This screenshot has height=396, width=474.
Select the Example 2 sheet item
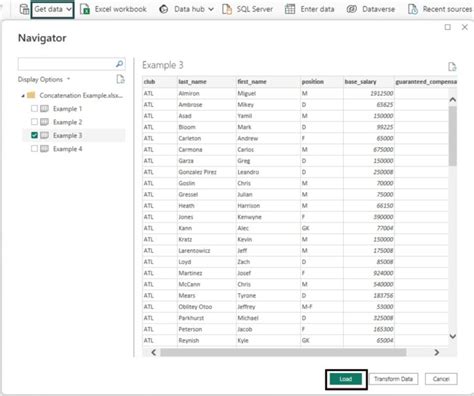(67, 122)
